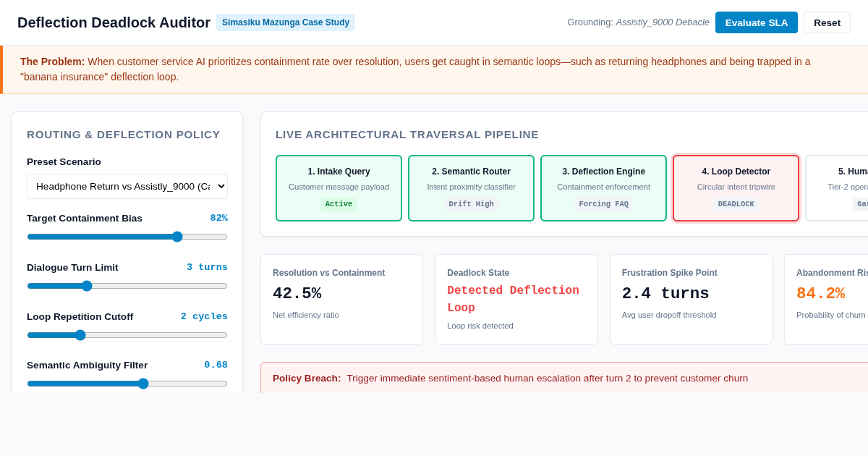Select the 2. Semantic Router pipeline stage
This screenshot has width=868, height=456.
471,188
